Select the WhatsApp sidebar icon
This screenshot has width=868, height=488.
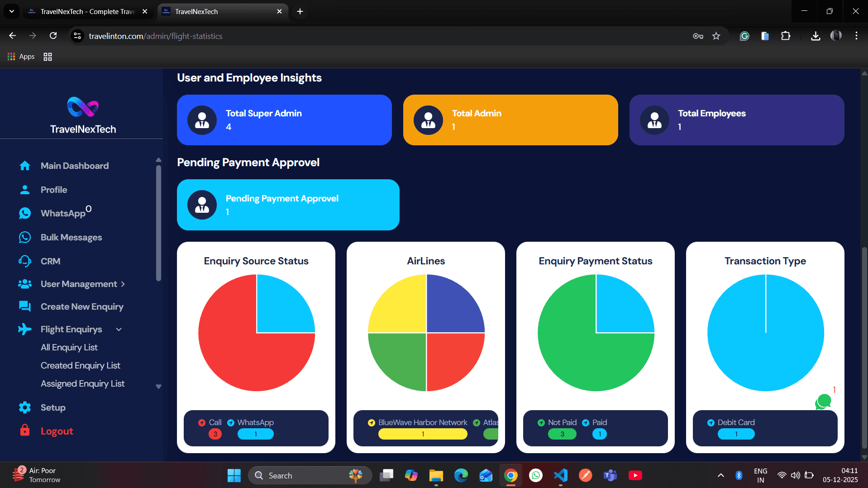25,213
